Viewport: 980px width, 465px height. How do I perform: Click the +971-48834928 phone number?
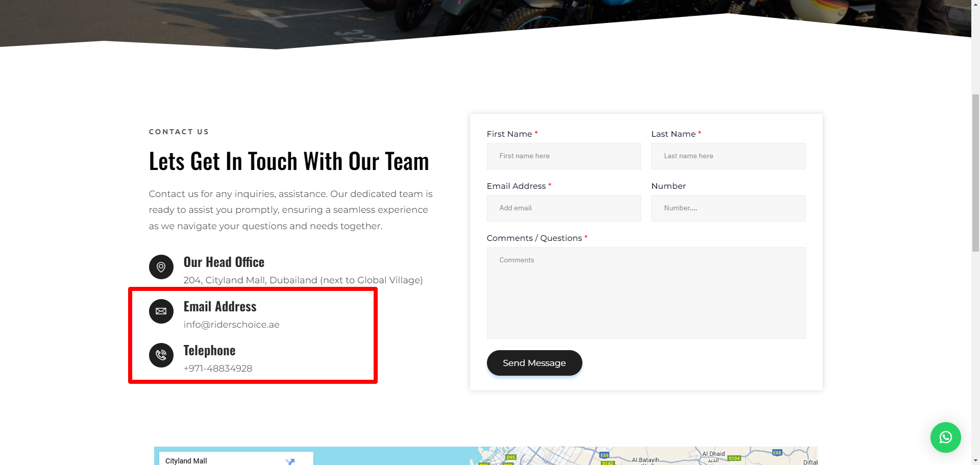tap(218, 369)
